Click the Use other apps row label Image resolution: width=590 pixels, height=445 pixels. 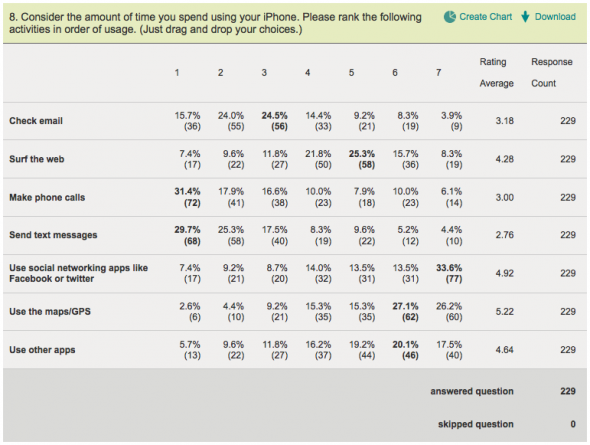[x=42, y=350]
